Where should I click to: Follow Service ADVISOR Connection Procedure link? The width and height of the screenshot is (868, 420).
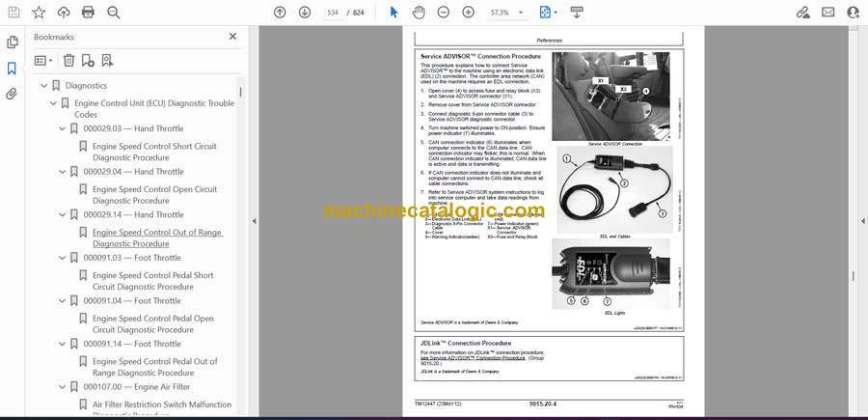pyautogui.click(x=473, y=358)
